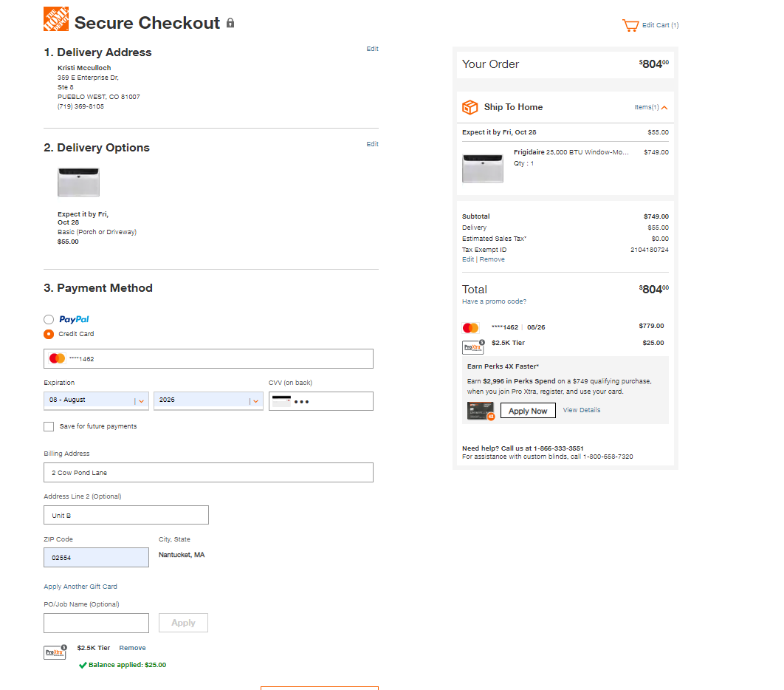This screenshot has height=690, width=784.
Task: Click the PO/Job Name field
Action: (96, 623)
